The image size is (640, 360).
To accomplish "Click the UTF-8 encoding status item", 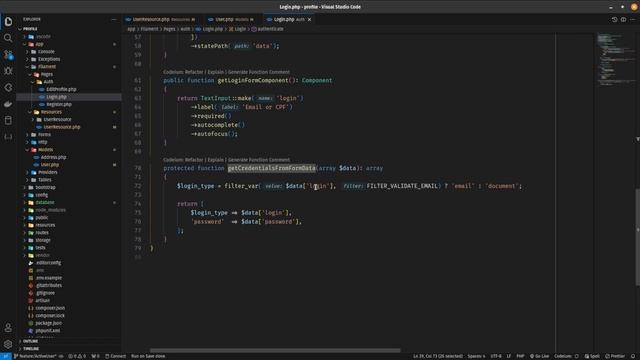I will coord(496,356).
